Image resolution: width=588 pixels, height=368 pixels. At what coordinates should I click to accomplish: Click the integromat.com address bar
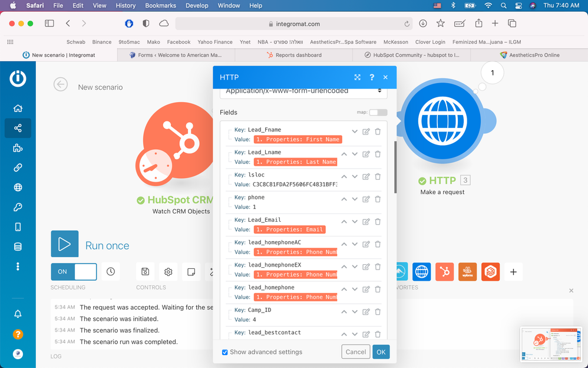click(x=294, y=24)
